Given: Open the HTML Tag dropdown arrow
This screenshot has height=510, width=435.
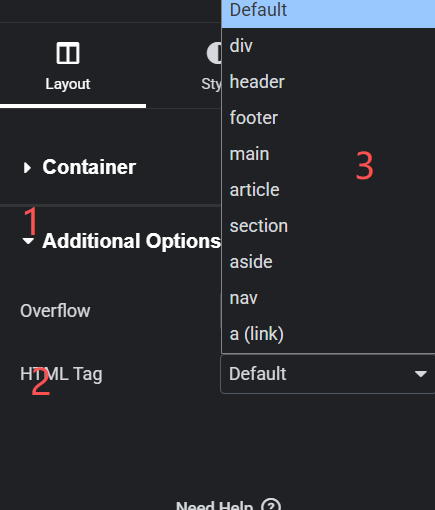Looking at the screenshot, I should click(x=421, y=374).
